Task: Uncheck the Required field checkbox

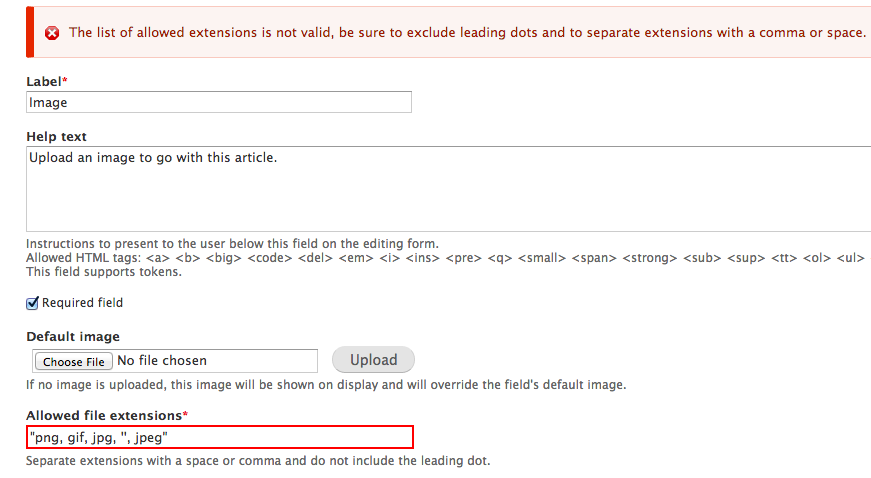Action: click(x=32, y=302)
